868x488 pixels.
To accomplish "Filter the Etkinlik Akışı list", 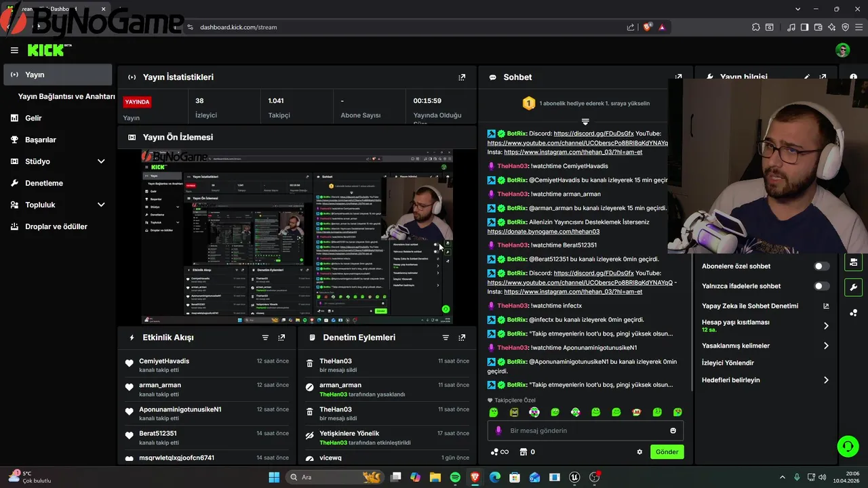I will tap(265, 338).
